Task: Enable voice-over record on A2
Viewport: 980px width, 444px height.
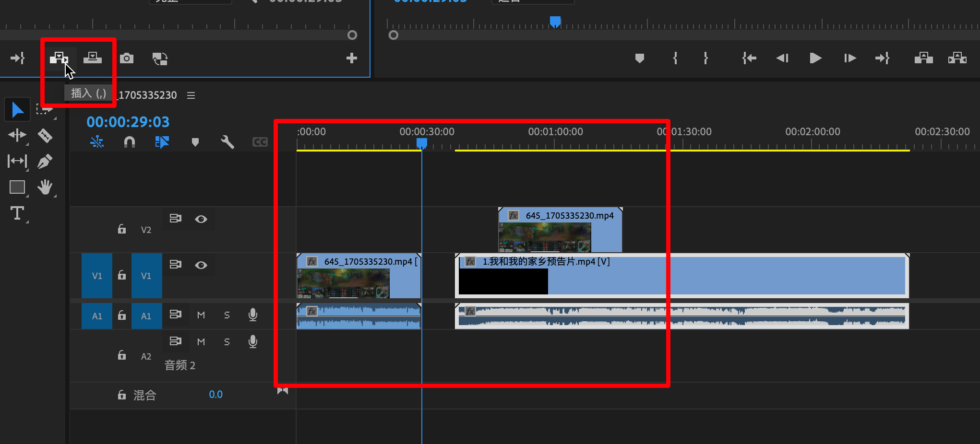Action: click(x=253, y=342)
